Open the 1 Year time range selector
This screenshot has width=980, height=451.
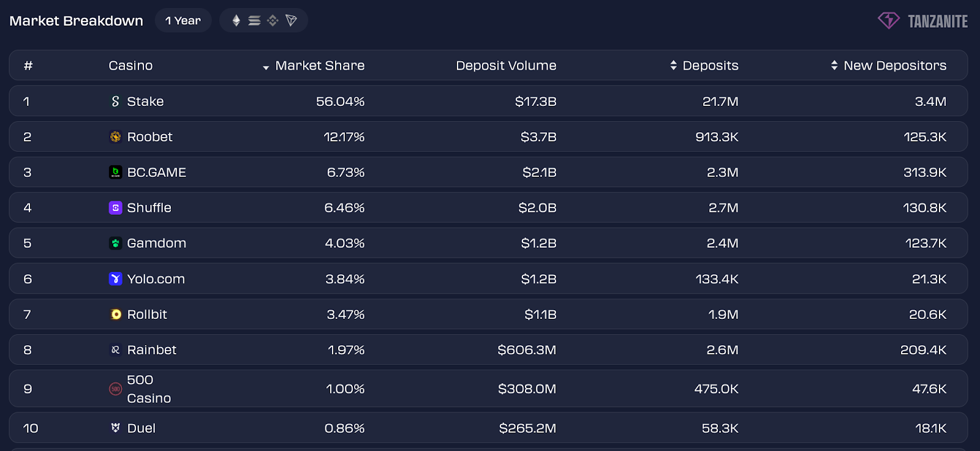pos(183,21)
